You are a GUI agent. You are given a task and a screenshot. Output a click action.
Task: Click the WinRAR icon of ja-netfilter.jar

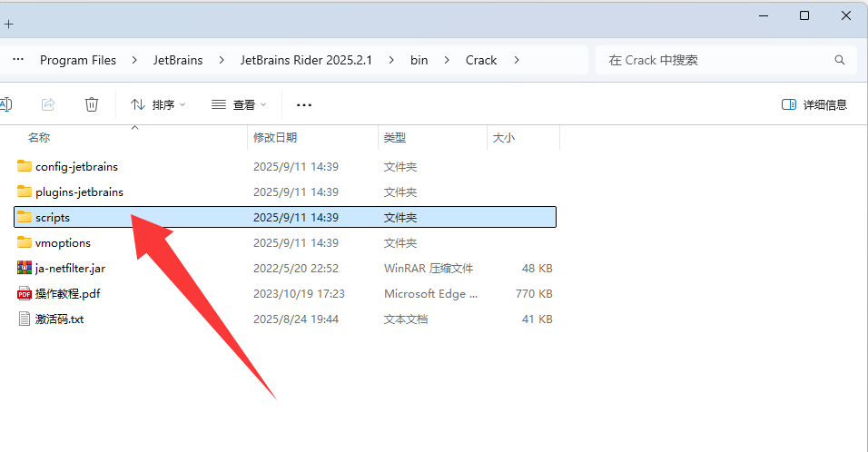pyautogui.click(x=25, y=268)
